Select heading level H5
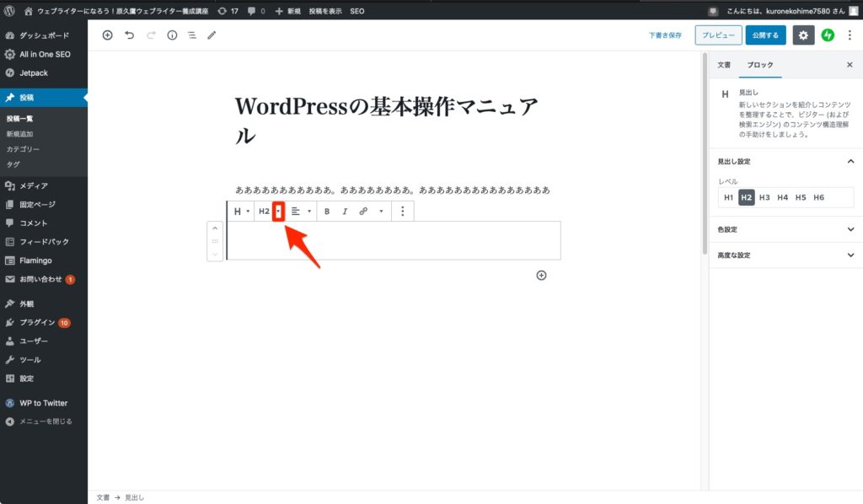The image size is (863, 504). pos(801,197)
